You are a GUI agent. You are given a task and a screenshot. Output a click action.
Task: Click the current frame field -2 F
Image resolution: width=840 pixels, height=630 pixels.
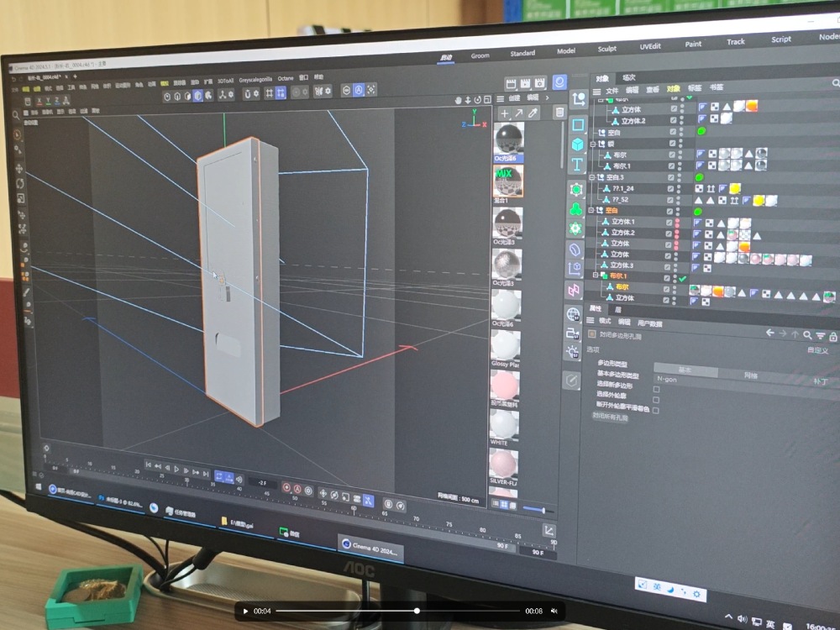point(262,483)
